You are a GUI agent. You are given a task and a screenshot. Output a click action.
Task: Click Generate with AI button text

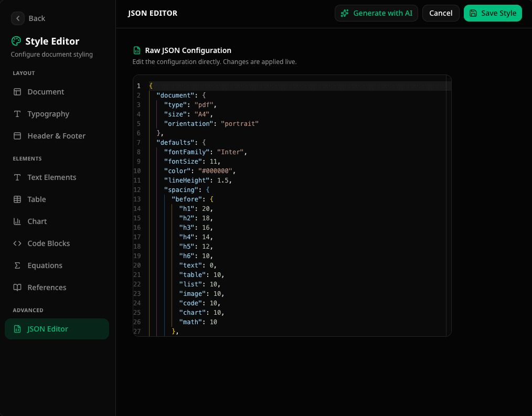(382, 13)
